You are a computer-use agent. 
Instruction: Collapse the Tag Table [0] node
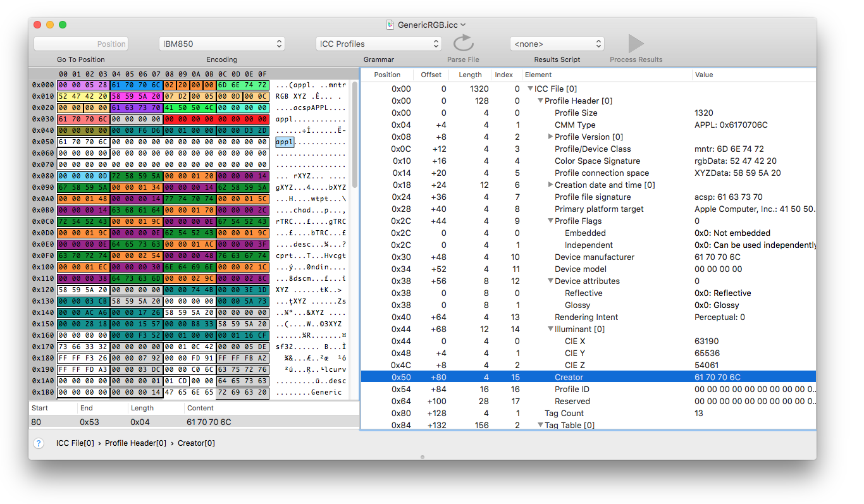[x=540, y=425]
